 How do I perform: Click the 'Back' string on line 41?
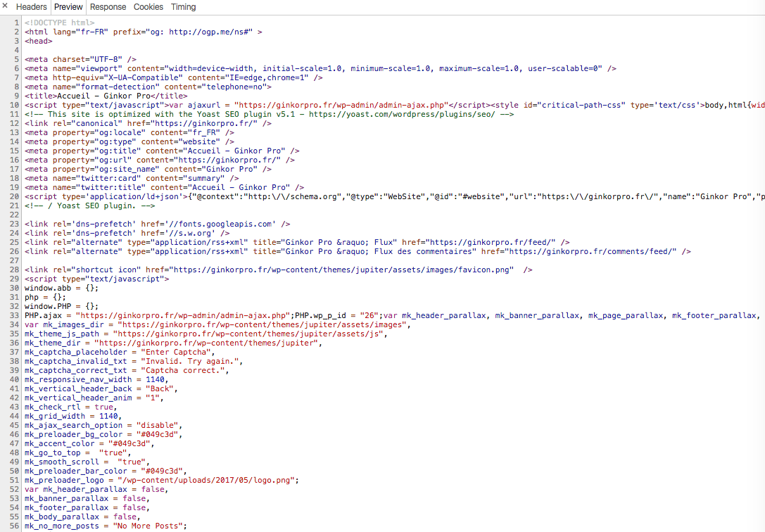[160, 388]
